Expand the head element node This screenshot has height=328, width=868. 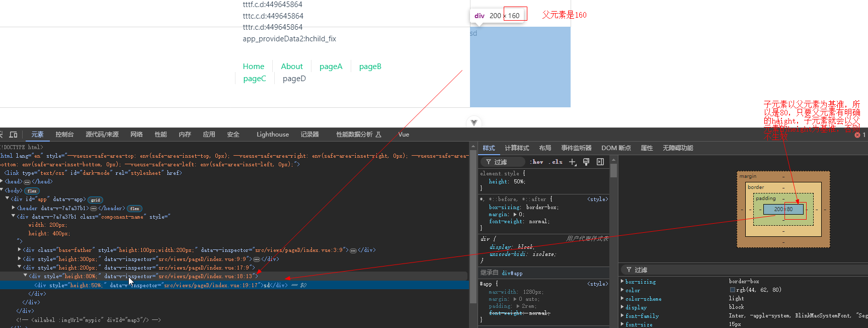coord(3,181)
